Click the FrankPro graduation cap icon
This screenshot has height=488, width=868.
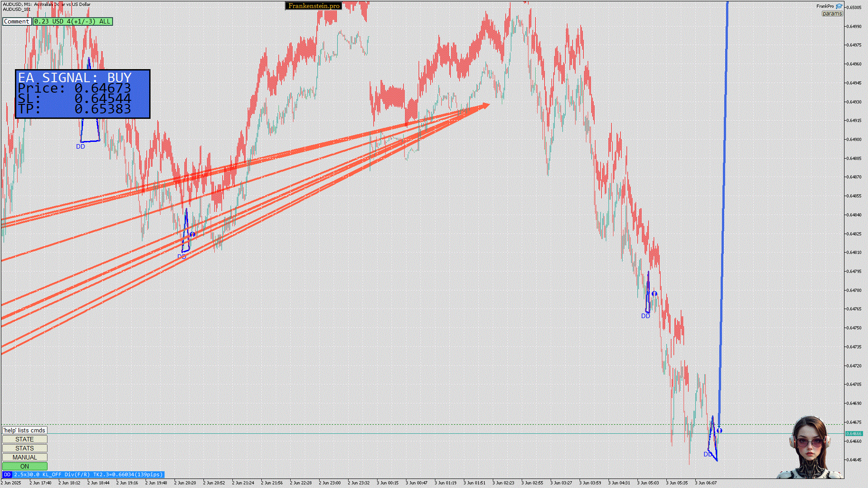[839, 6]
